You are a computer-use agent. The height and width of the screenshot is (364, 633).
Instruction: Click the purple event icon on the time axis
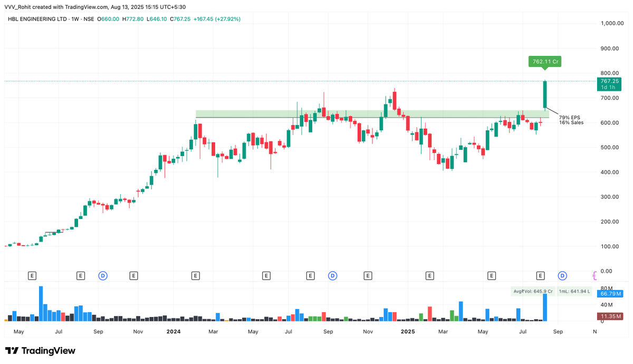pyautogui.click(x=594, y=275)
